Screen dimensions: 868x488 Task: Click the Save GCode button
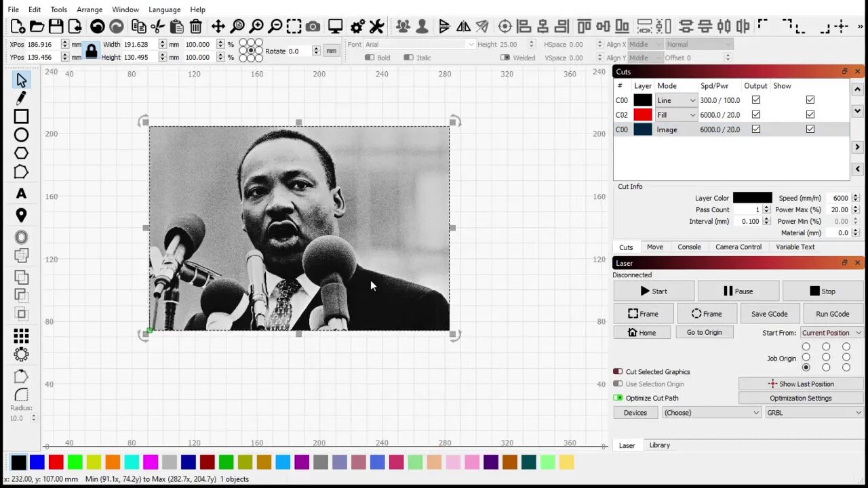click(769, 314)
